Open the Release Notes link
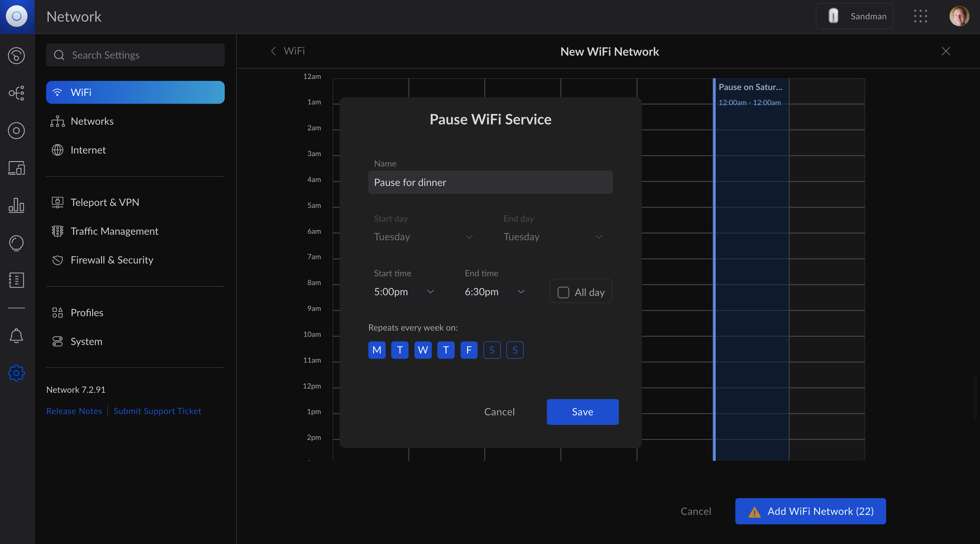The height and width of the screenshot is (544, 980). 74,411
